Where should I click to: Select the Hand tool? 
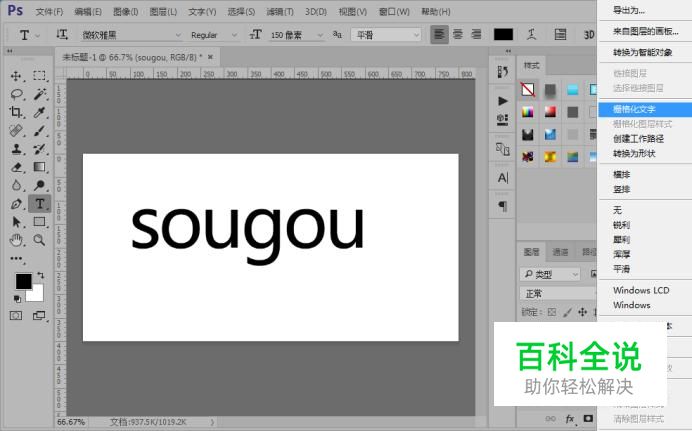coord(16,240)
